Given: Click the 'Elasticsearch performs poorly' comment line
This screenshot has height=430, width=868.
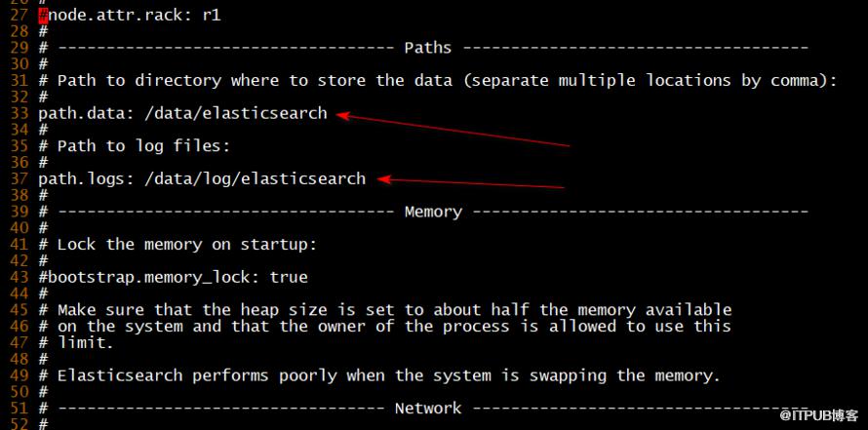Looking at the screenshot, I should 379,375.
